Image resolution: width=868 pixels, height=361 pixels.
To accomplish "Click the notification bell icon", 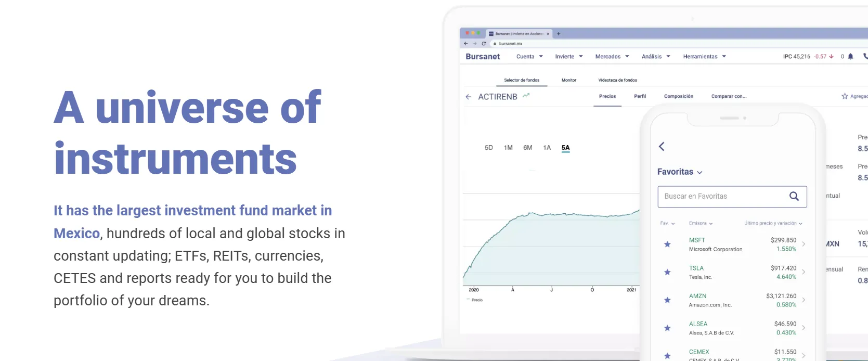I will (x=850, y=56).
